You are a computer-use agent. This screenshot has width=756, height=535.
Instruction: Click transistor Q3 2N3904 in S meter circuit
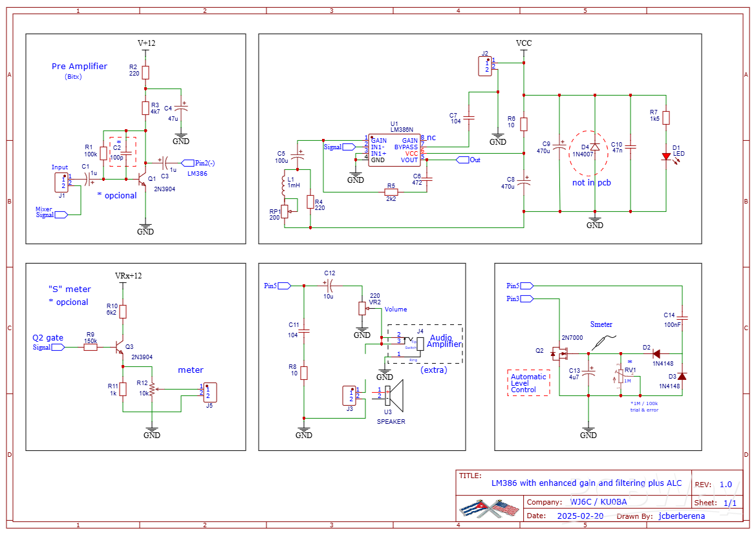(119, 348)
